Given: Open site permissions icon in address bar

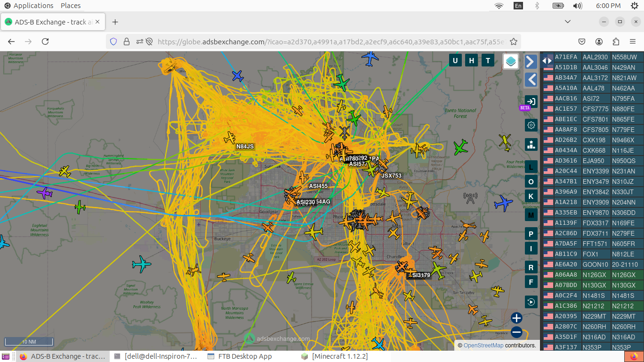Looking at the screenshot, I should click(x=140, y=41).
